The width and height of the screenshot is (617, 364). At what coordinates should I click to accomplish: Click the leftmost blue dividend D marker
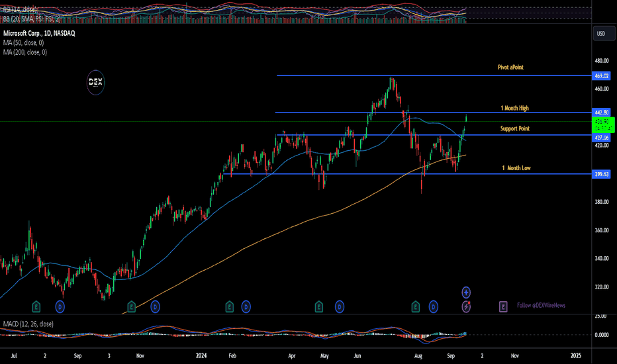click(60, 306)
